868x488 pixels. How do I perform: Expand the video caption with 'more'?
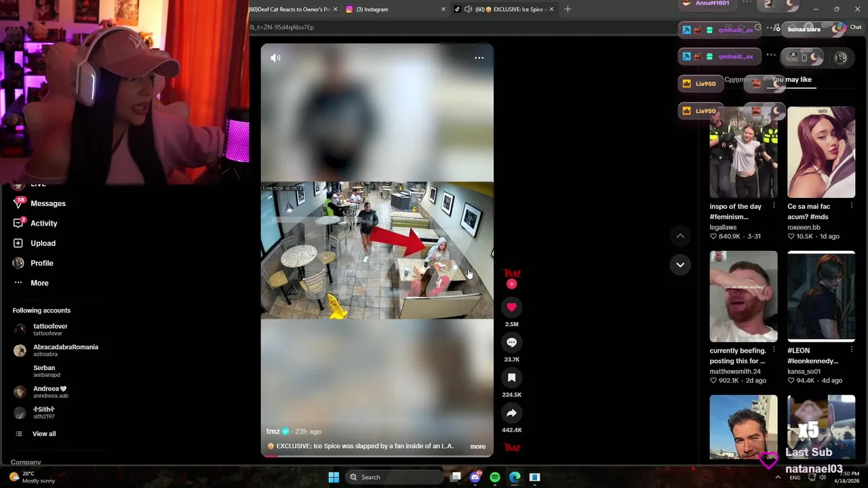(x=477, y=447)
